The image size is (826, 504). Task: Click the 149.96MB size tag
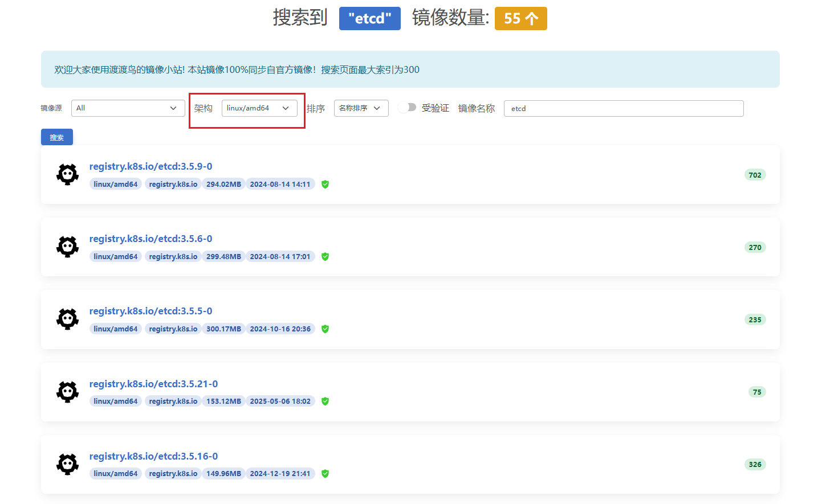[223, 473]
